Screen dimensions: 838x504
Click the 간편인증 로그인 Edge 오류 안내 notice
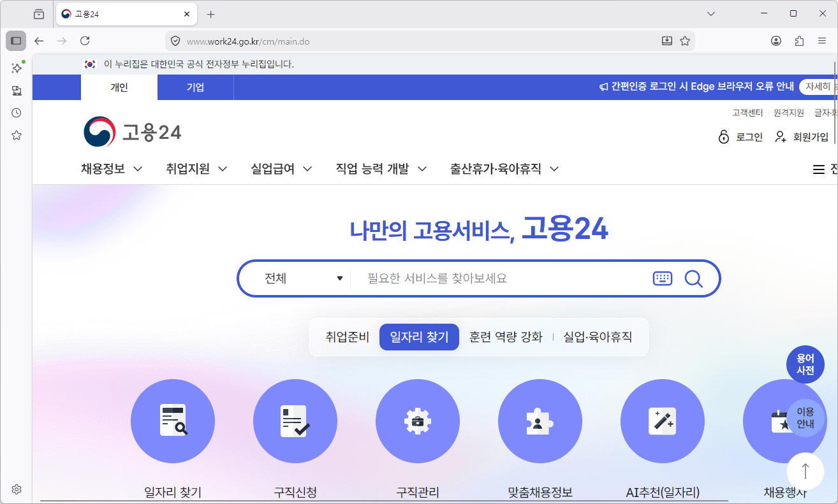pyautogui.click(x=696, y=87)
